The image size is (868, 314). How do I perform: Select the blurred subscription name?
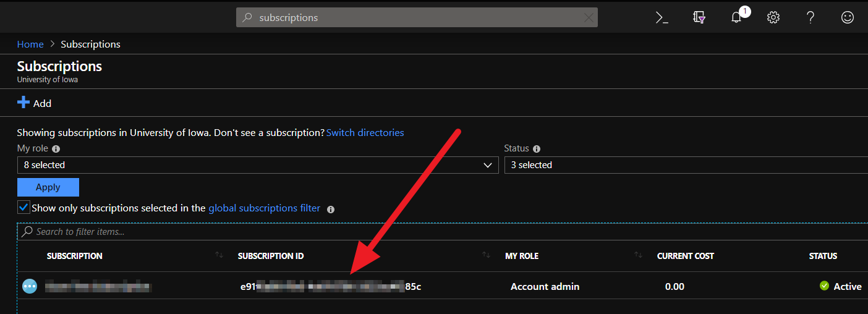tap(98, 286)
